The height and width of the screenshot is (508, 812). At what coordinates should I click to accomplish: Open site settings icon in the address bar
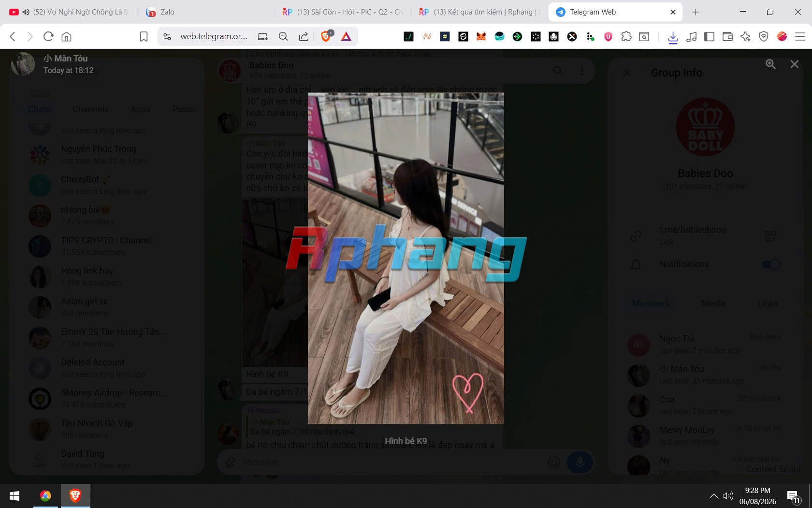[167, 36]
